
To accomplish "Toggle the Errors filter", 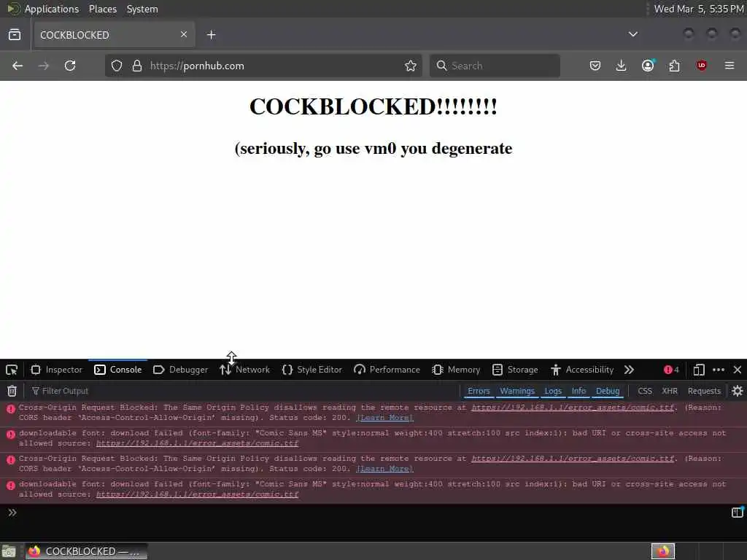I will [479, 391].
